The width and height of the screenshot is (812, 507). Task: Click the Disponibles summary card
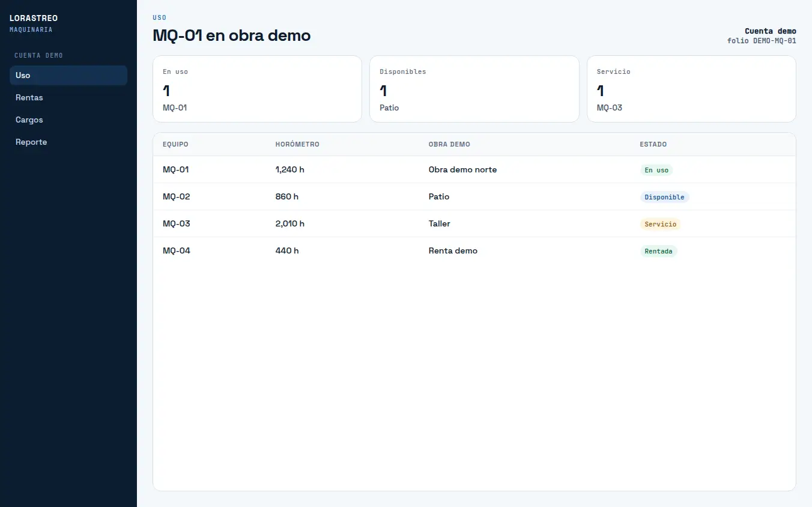coord(474,89)
